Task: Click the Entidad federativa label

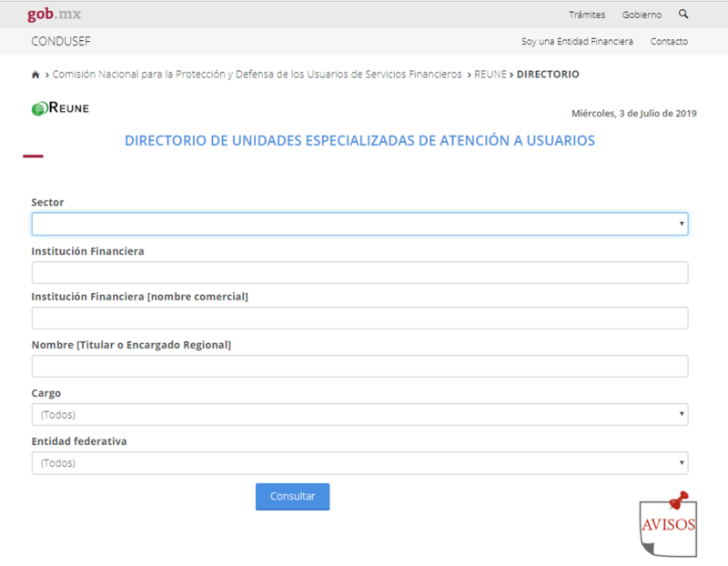Action: coord(79,441)
